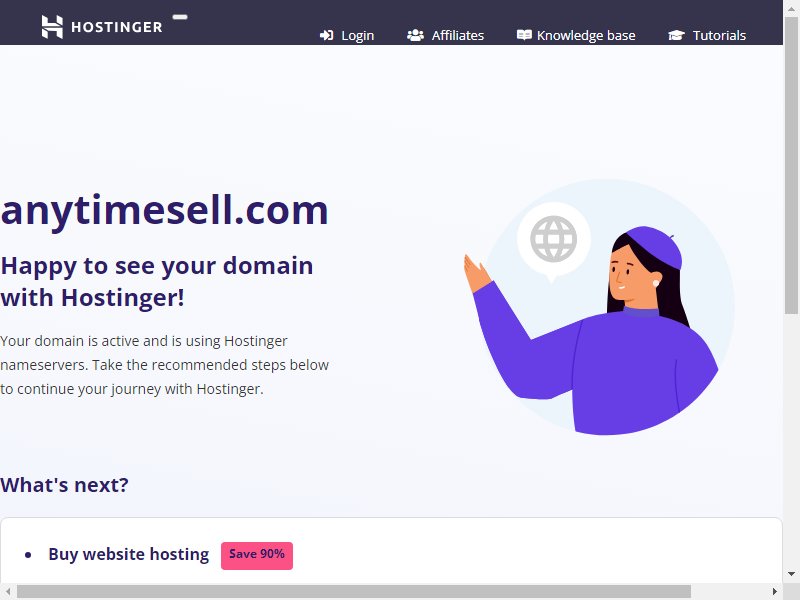Click the HOSTINGER wordmark text
The width and height of the screenshot is (800, 600).
pyautogui.click(x=117, y=27)
